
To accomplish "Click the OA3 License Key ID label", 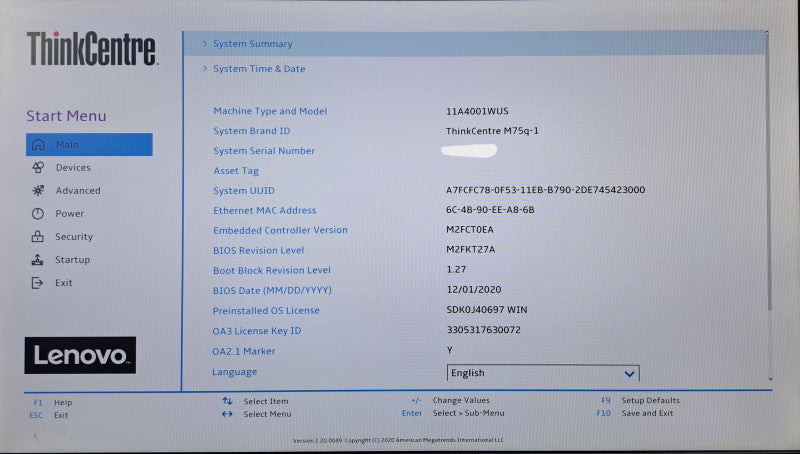I will (257, 331).
